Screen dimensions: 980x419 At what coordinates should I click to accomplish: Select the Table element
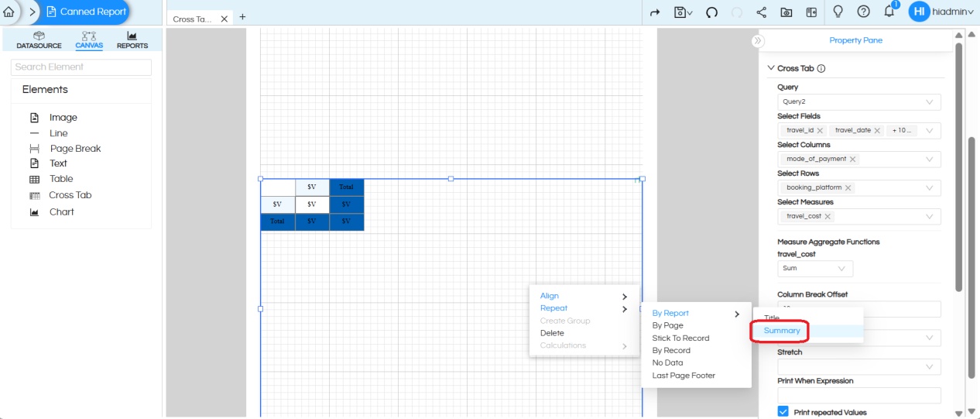(x=62, y=179)
